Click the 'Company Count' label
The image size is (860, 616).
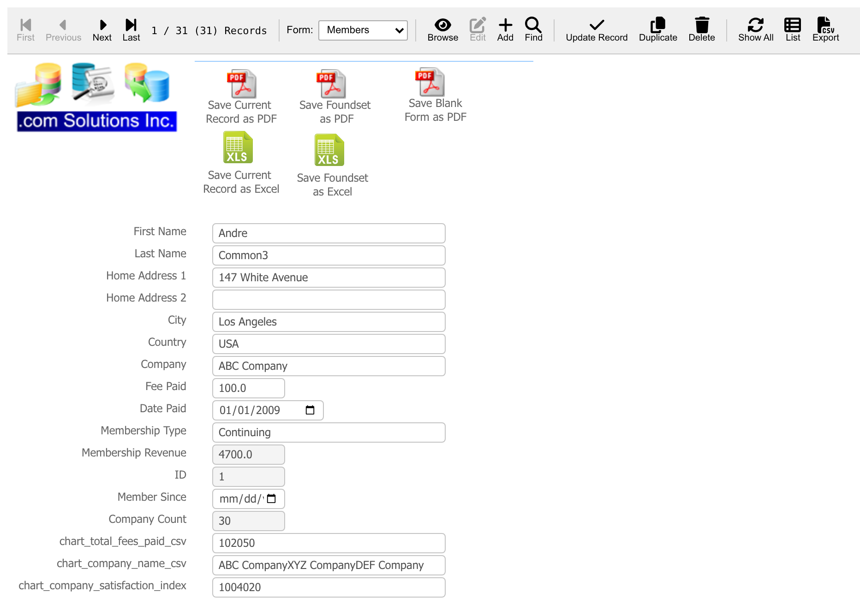147,519
